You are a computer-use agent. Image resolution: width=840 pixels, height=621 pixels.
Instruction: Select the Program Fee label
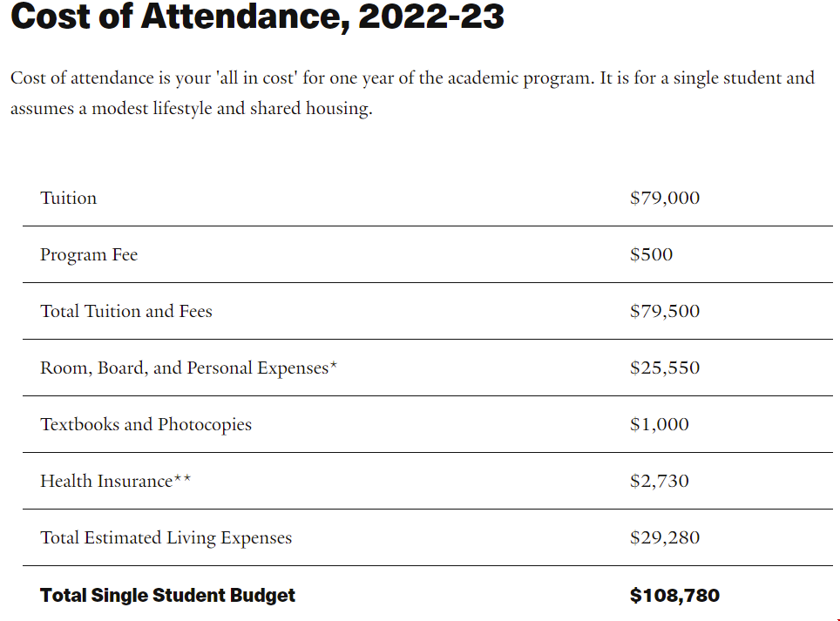[x=89, y=255]
